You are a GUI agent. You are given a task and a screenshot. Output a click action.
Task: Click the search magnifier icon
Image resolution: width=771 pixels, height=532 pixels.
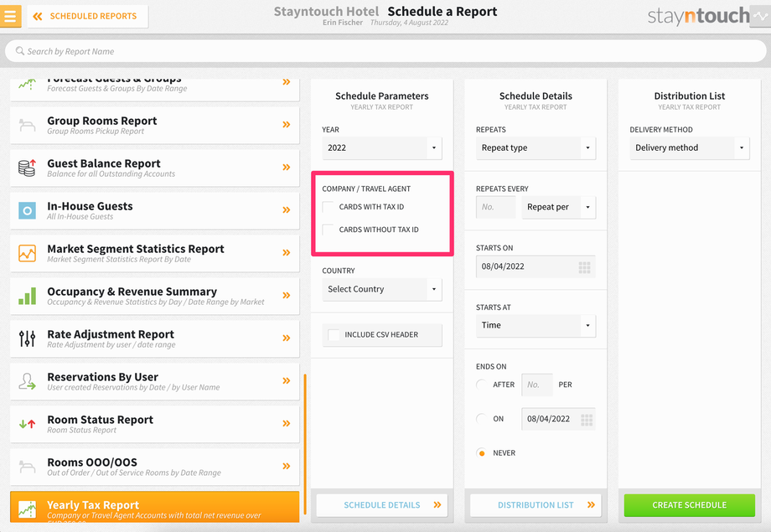tap(19, 51)
